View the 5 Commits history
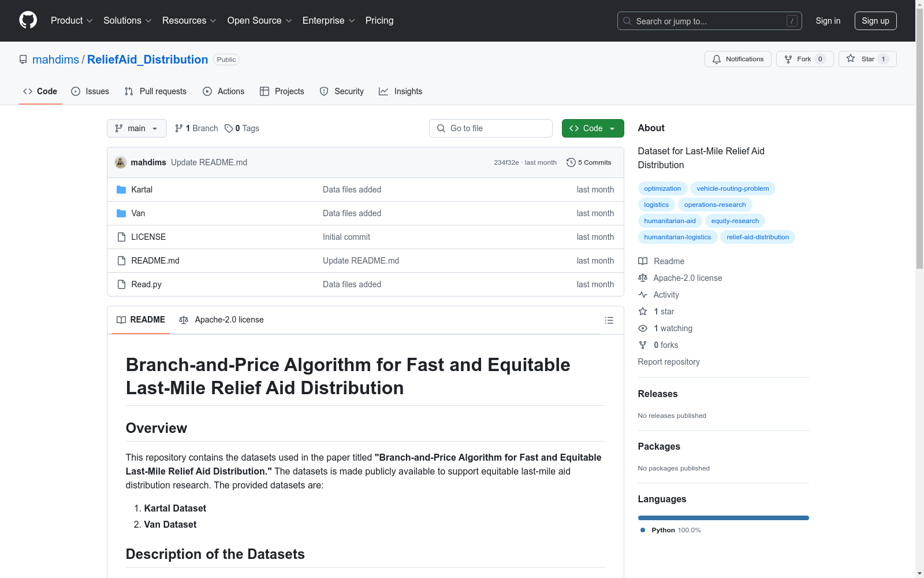This screenshot has height=578, width=924. [x=588, y=162]
